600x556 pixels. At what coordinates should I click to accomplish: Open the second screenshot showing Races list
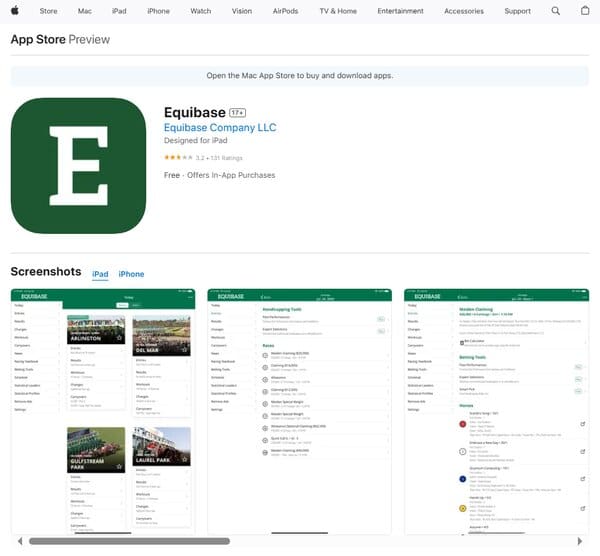pos(300,411)
